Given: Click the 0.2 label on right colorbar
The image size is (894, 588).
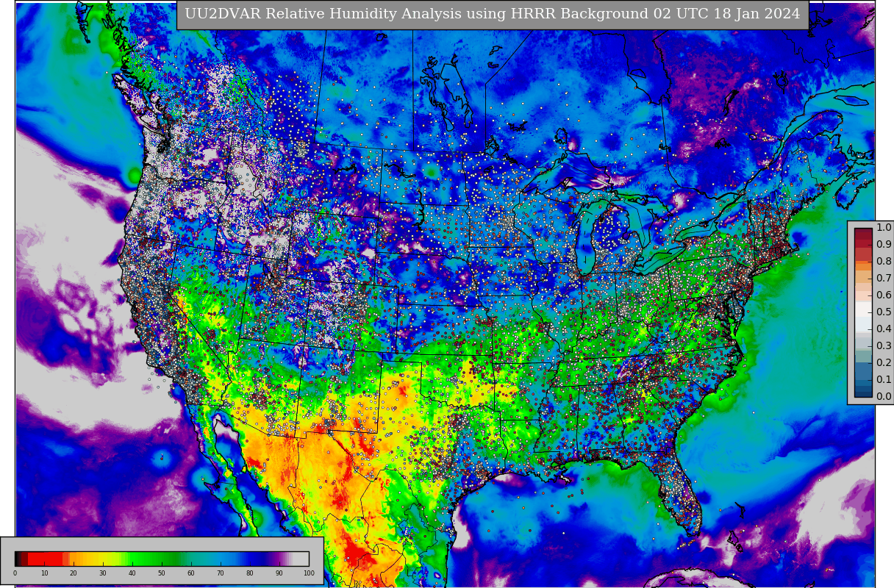Looking at the screenshot, I should 884,362.
